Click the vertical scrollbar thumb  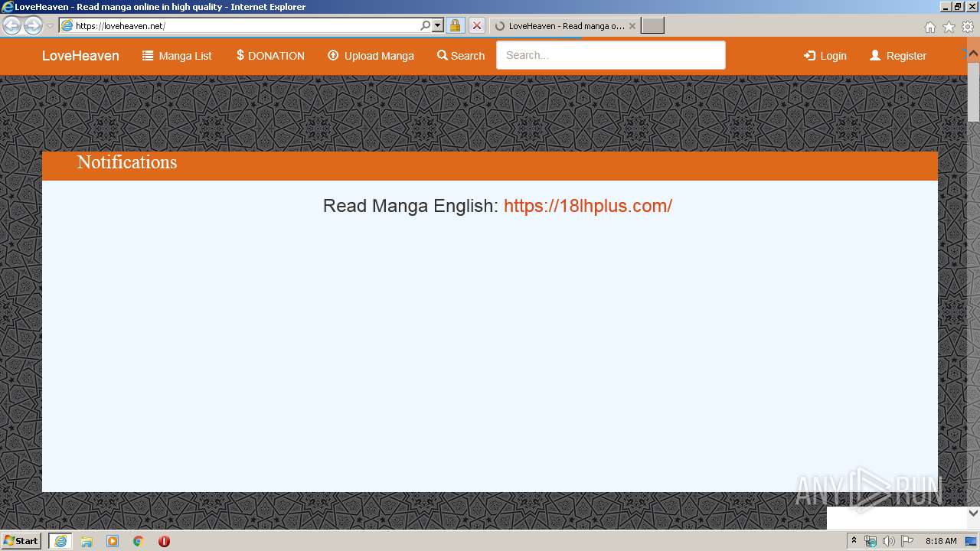pos(973,90)
